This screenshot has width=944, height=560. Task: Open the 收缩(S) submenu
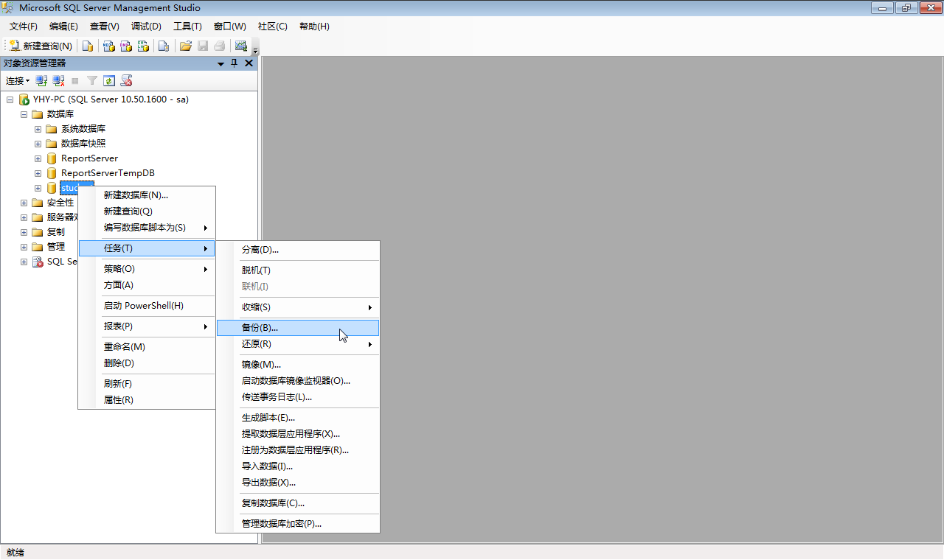[x=298, y=307]
